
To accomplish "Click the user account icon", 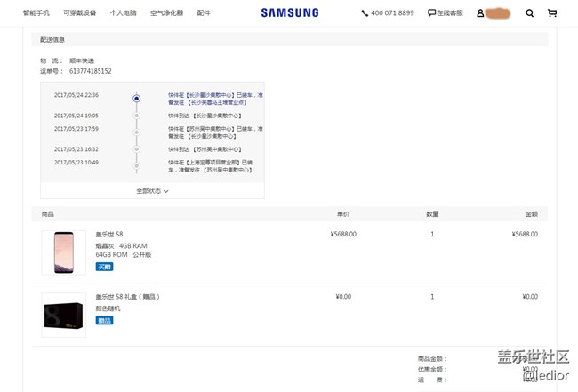I will (x=480, y=13).
